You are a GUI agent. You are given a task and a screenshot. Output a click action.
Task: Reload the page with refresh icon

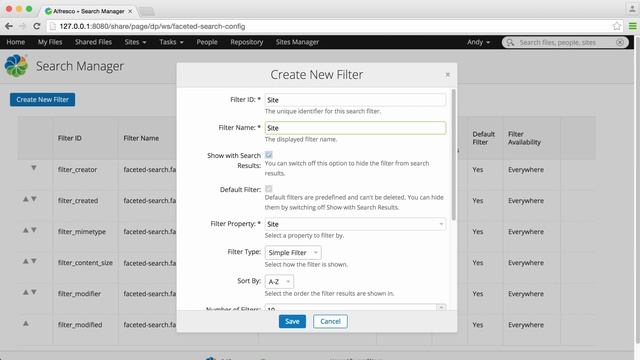pos(37,26)
